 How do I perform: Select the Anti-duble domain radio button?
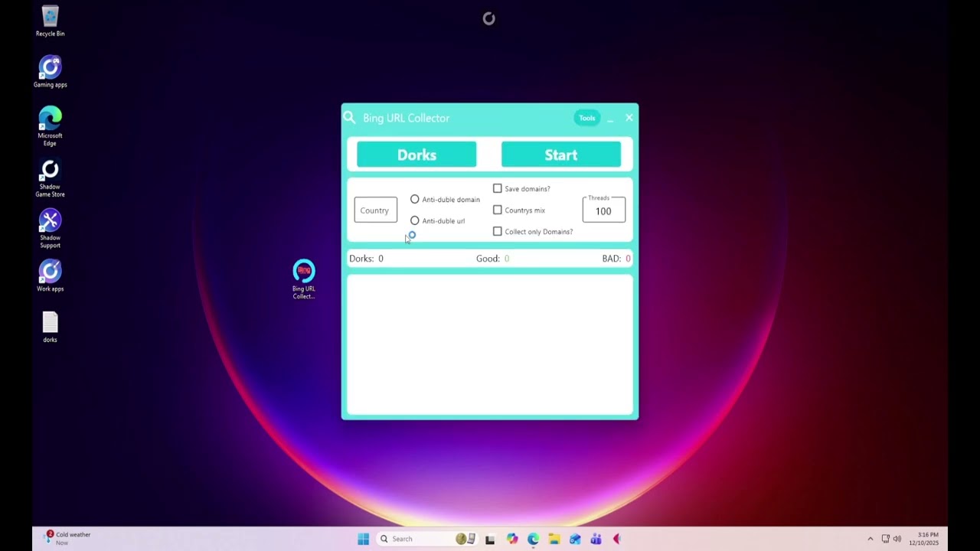pyautogui.click(x=415, y=199)
